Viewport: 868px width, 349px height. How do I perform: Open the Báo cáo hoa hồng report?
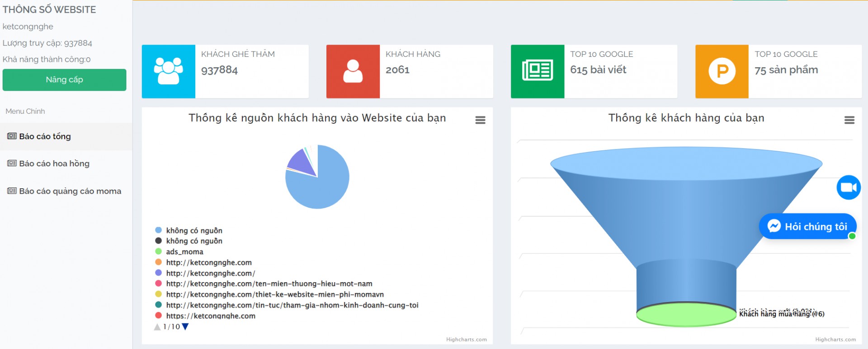click(54, 164)
